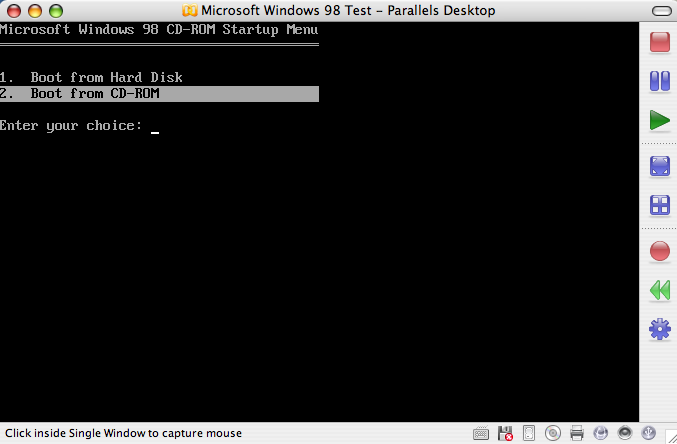The image size is (677, 444).
Task: Click the floppy disk status icon
Action: click(x=505, y=433)
